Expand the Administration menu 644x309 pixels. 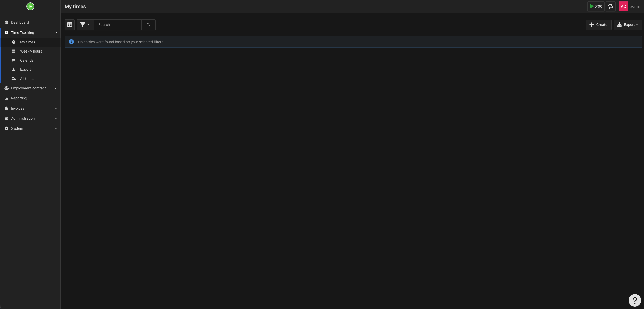click(30, 118)
